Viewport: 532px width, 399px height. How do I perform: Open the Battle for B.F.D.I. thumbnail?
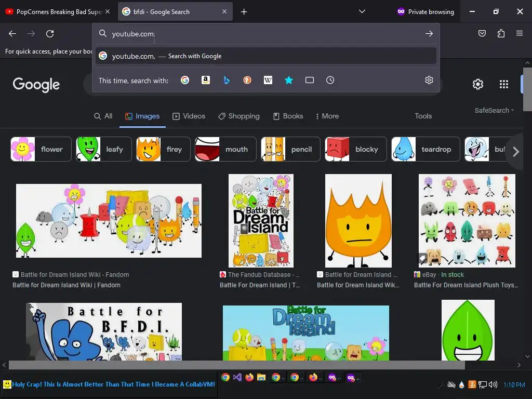[104, 331]
